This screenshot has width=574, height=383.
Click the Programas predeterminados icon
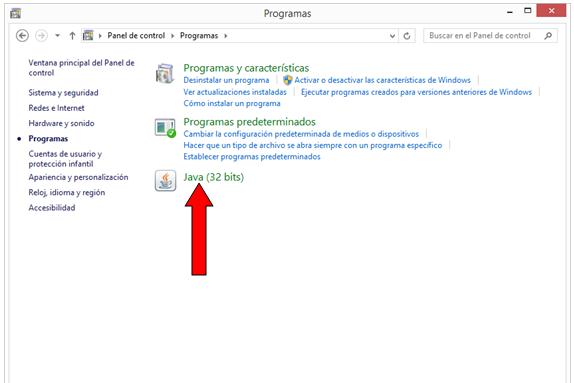tap(165, 128)
